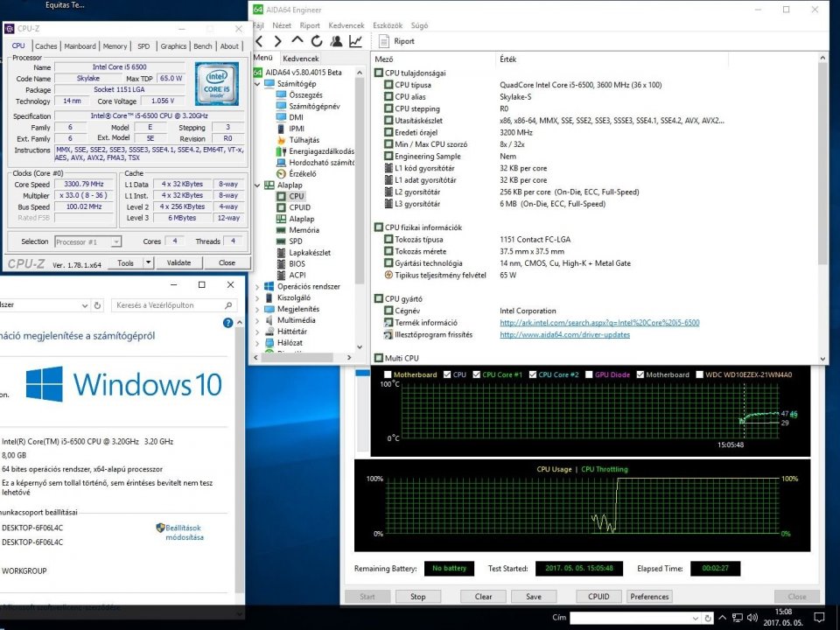Select Lapkakészlet tree item

point(310,252)
